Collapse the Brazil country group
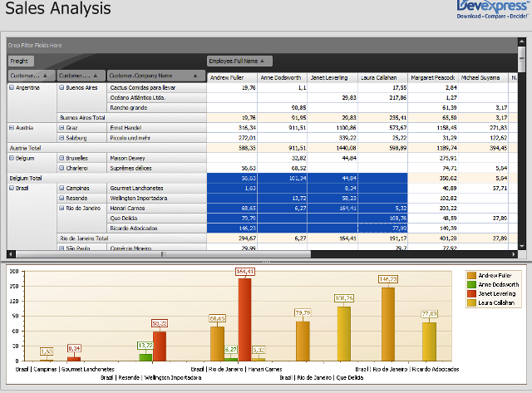 [12, 189]
